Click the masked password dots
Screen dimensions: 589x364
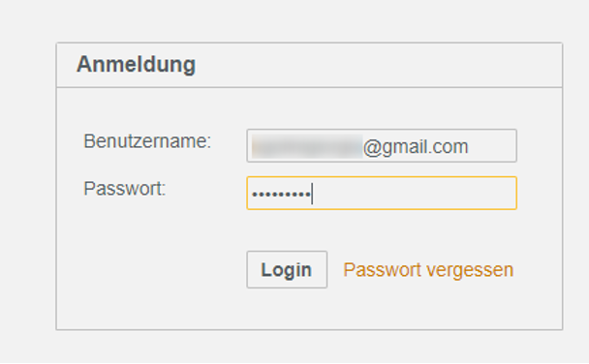coord(281,195)
